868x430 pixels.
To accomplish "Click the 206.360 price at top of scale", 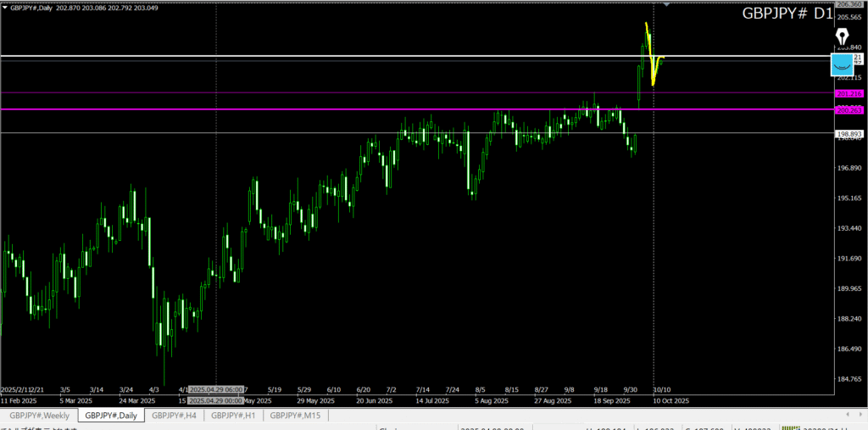I will (849, 4).
